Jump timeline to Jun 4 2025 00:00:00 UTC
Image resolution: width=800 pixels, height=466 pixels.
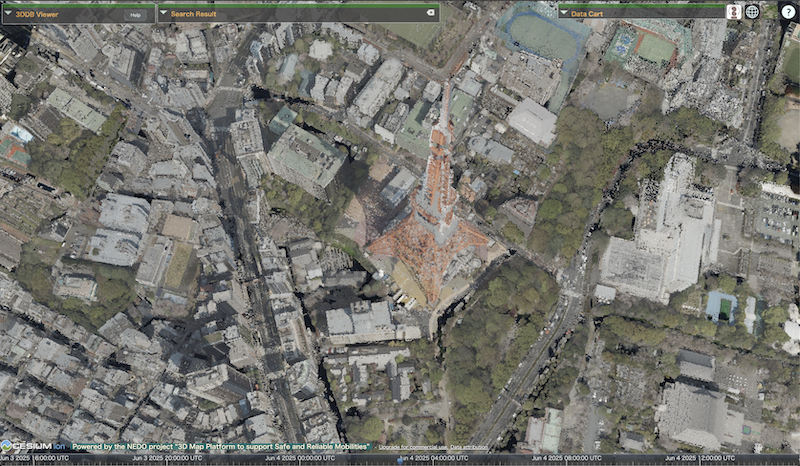click(298, 458)
